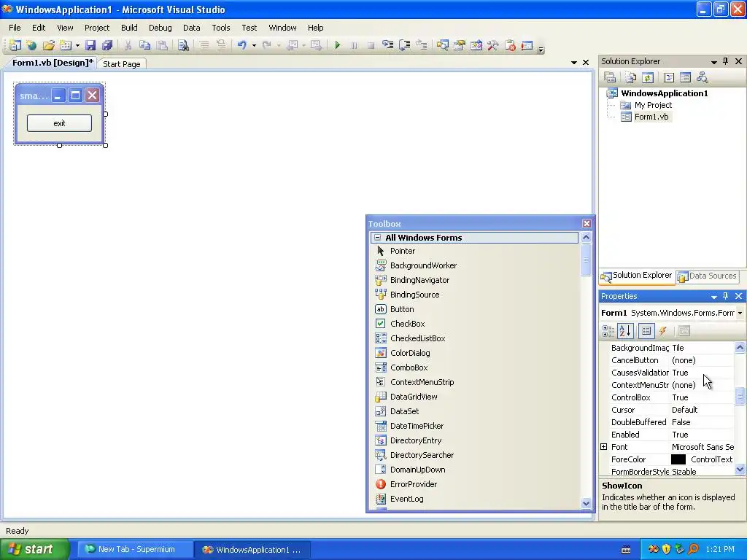Click the Cursor property value Default
The width and height of the screenshot is (747, 560).
[x=684, y=410]
